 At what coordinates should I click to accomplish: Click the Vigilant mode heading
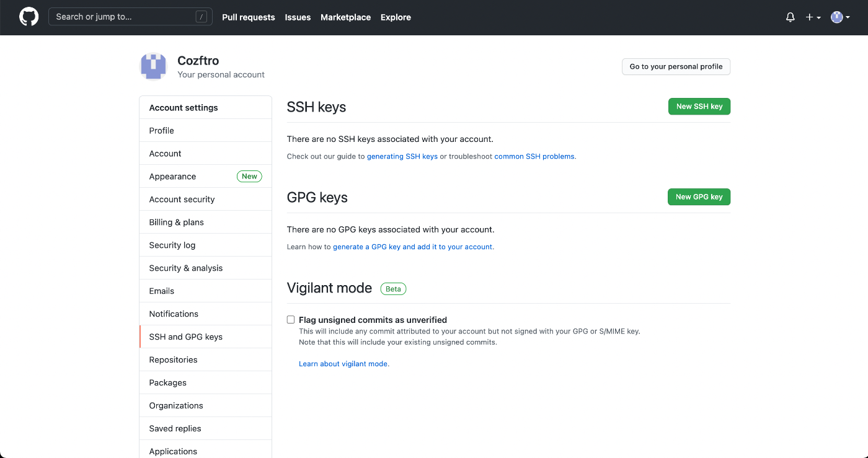[329, 288]
